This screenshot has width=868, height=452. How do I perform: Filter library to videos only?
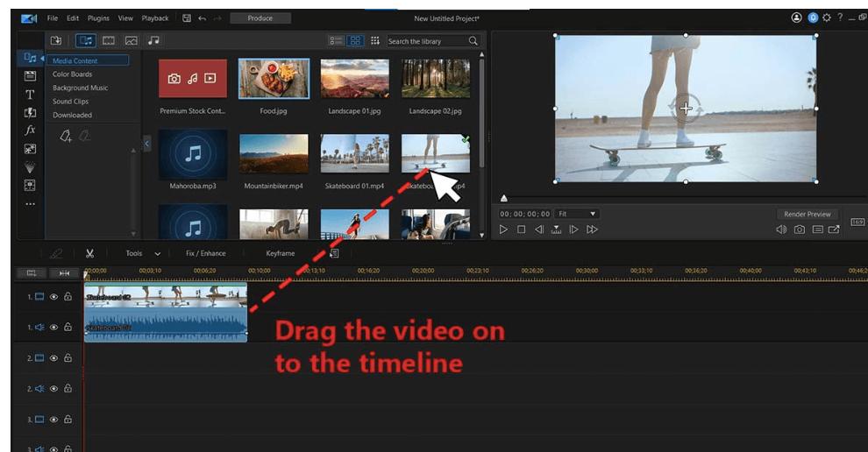click(x=109, y=40)
